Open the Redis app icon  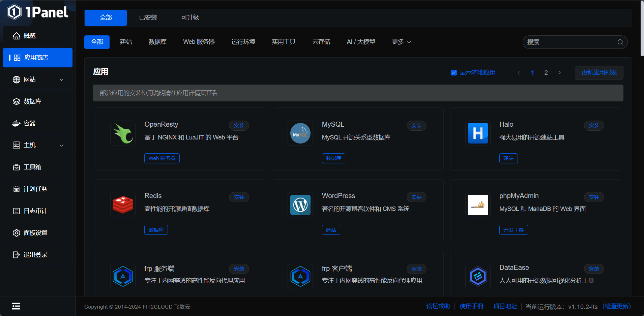click(123, 205)
